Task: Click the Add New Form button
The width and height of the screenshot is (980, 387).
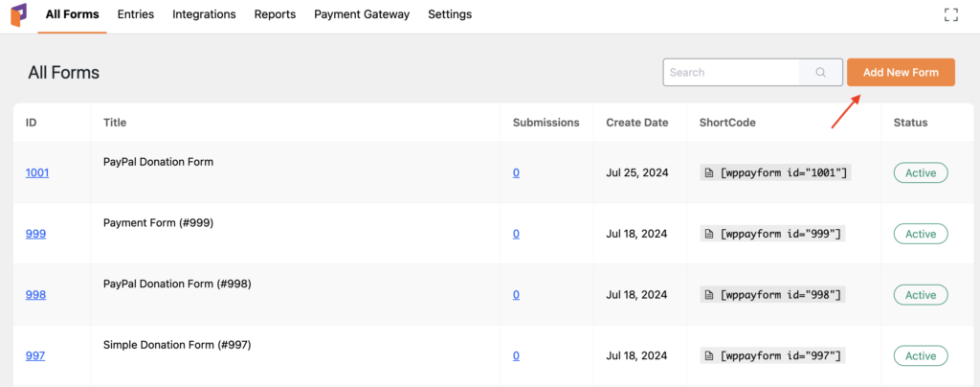Action: coord(901,73)
